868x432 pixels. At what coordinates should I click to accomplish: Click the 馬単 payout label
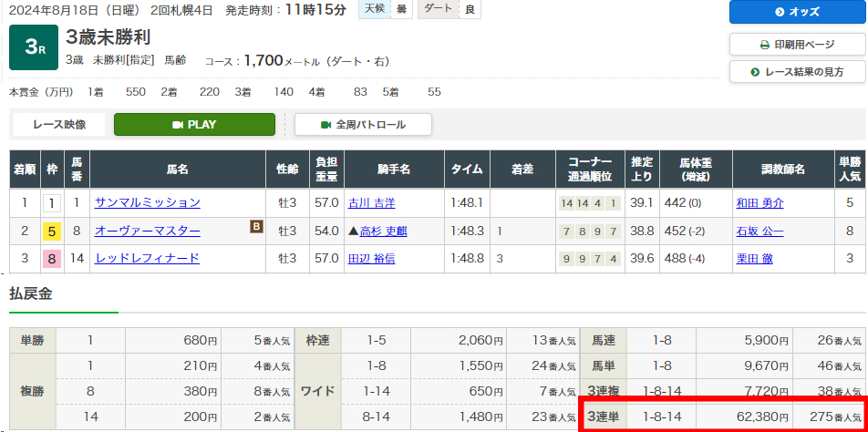[603, 366]
